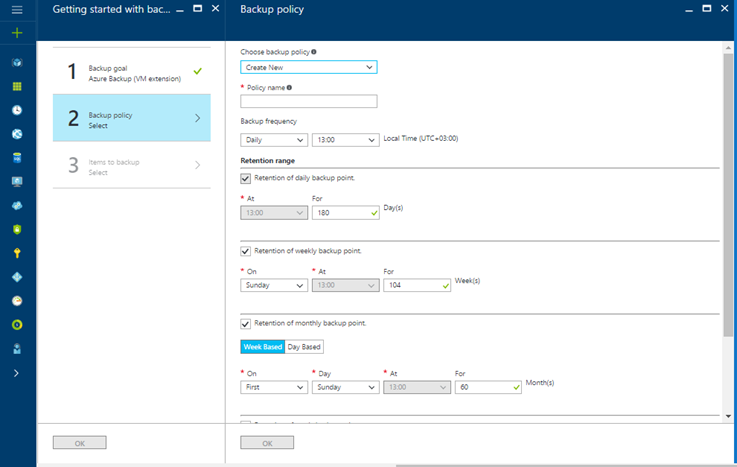Click the Backup policy vertical scrollbar thumb
Viewport: 737px width, 467px height.
tap(728, 195)
